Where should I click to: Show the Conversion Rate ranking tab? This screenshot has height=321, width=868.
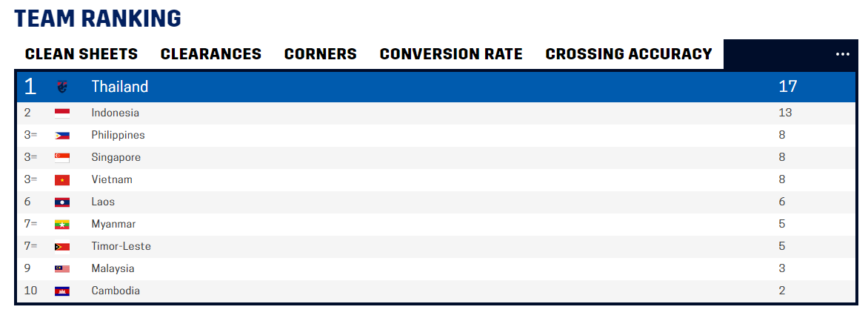[x=451, y=54]
